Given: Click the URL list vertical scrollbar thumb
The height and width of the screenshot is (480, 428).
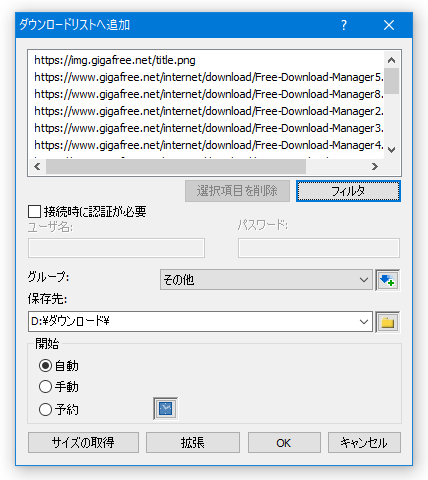Looking at the screenshot, I should pos(392,81).
